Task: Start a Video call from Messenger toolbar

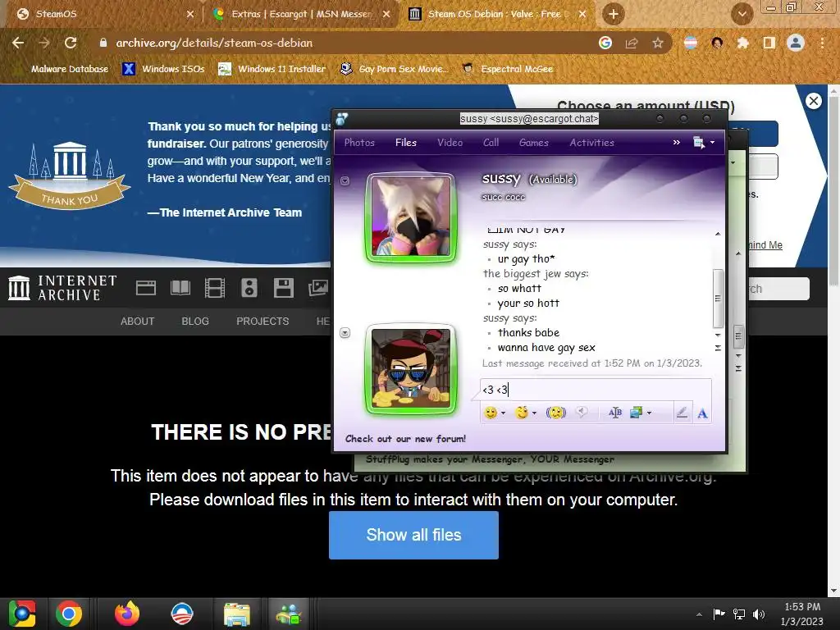Action: coord(450,143)
